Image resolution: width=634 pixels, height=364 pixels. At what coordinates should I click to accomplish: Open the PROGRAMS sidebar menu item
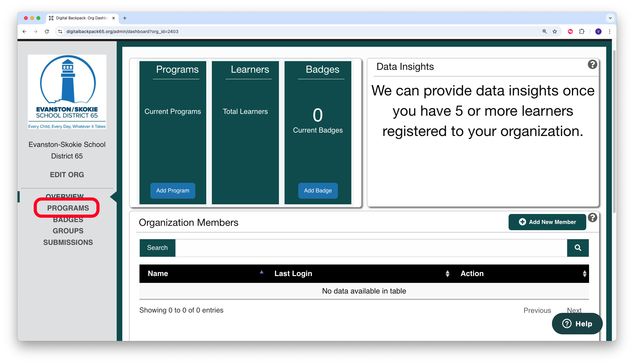click(x=68, y=208)
